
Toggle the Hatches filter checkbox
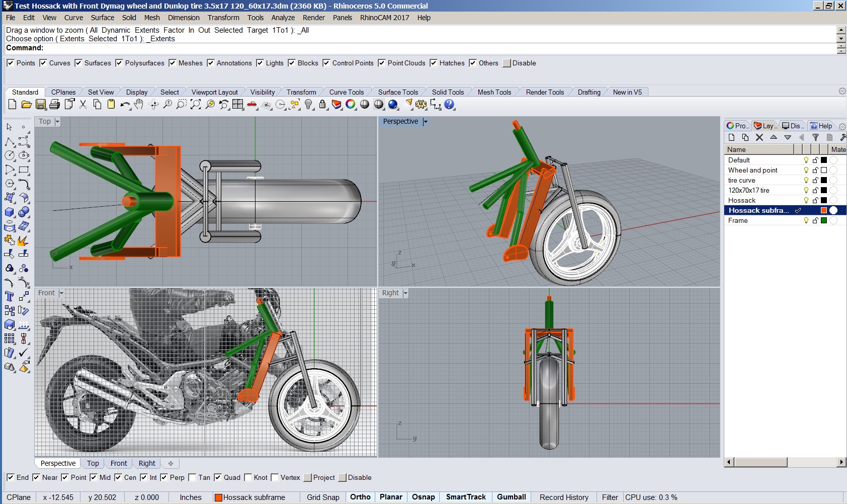(434, 63)
